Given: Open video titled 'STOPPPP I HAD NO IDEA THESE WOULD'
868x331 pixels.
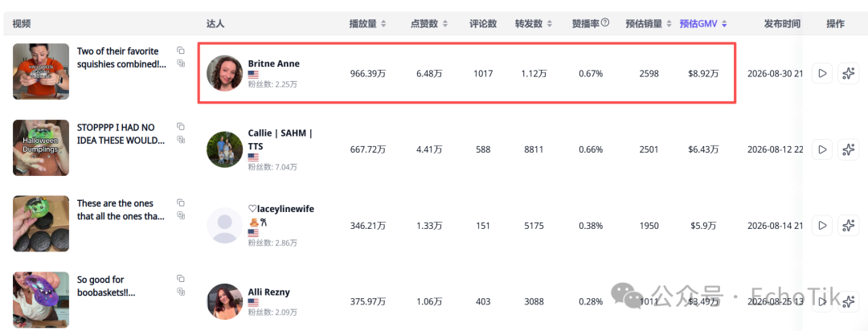Looking at the screenshot, I should [121, 134].
